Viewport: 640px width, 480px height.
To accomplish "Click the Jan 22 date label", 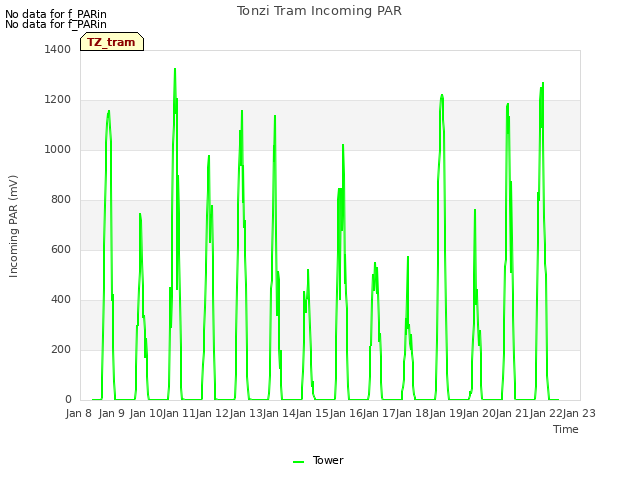I will [546, 413].
